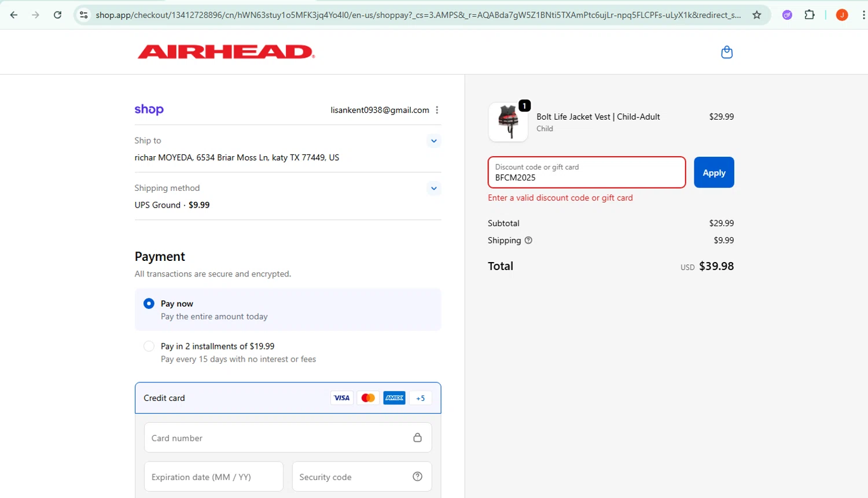This screenshot has width=868, height=498.
Task: Click the lisankent0938@gmail.com email text
Action: coord(380,110)
